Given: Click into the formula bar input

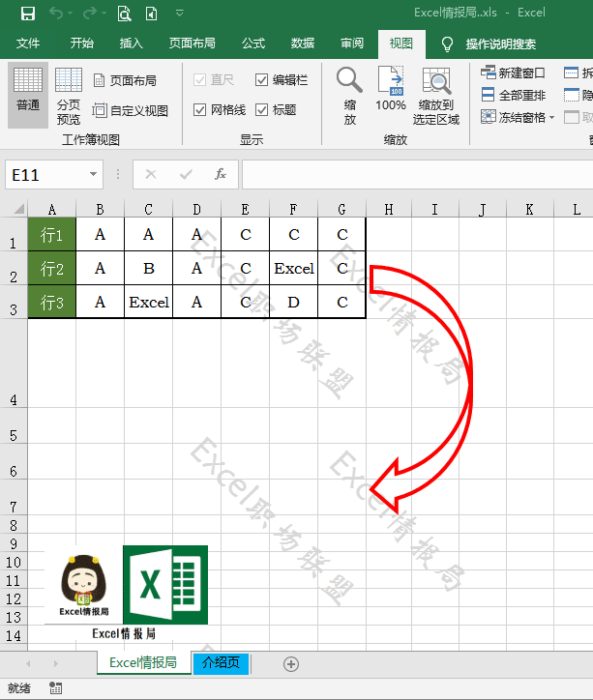Looking at the screenshot, I should point(418,175).
